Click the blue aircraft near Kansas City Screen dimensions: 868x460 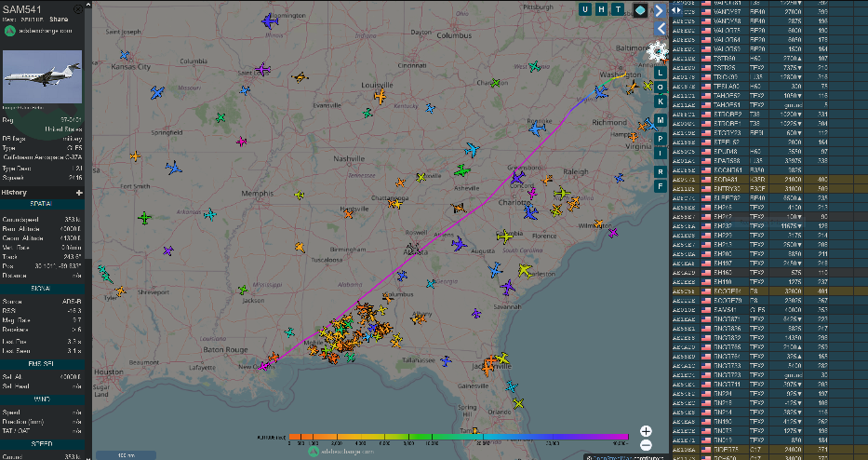(x=125, y=55)
